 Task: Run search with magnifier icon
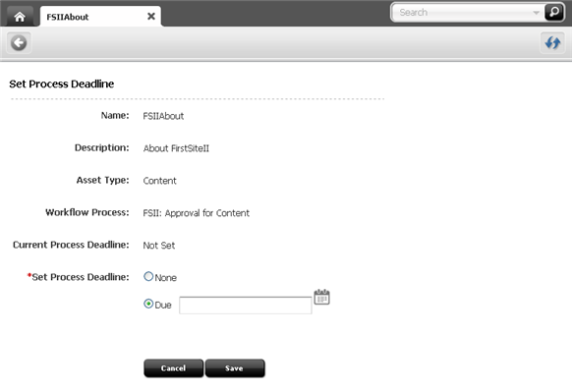(553, 12)
